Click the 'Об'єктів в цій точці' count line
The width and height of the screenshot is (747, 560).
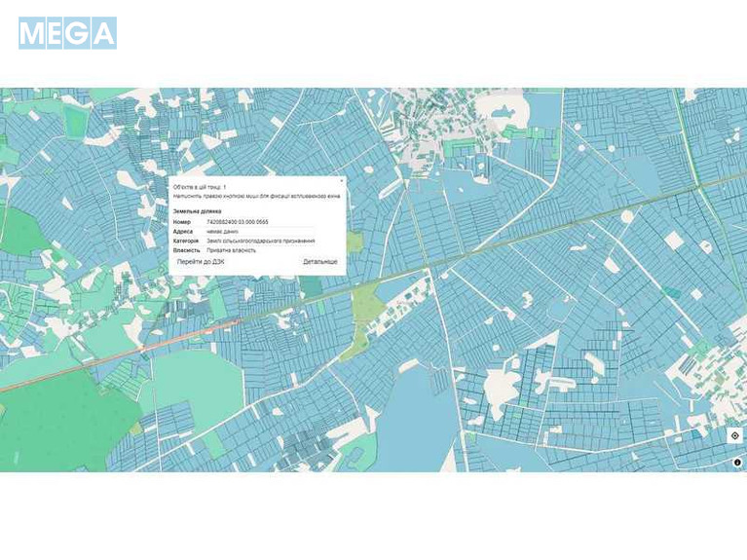pyautogui.click(x=200, y=186)
